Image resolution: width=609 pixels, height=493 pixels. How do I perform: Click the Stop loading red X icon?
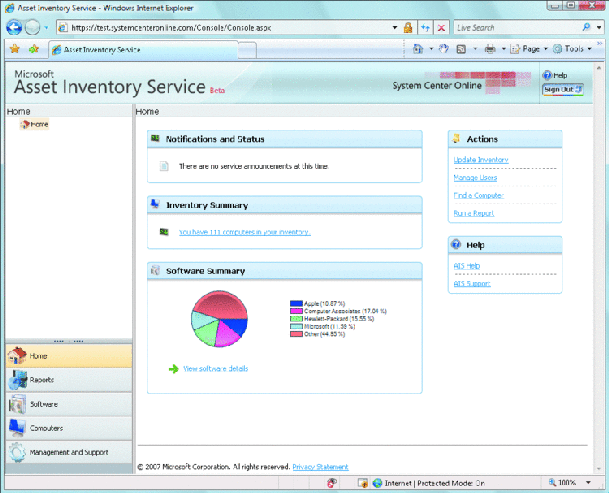(x=441, y=28)
